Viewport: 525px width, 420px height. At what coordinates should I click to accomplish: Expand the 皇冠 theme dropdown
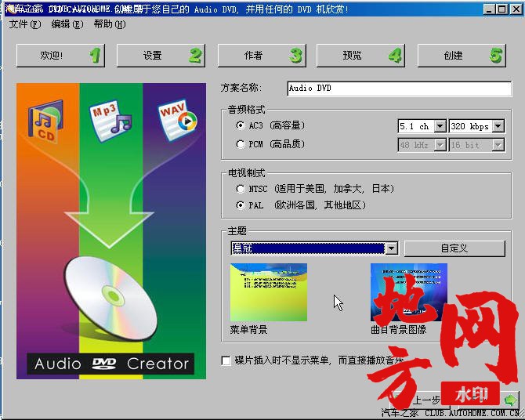[391, 248]
